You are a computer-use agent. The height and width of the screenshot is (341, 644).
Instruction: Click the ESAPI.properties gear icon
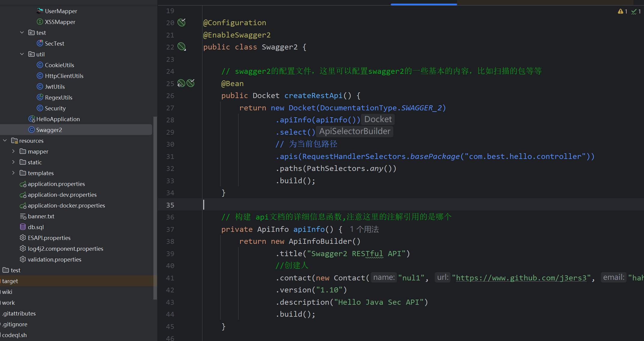(x=23, y=238)
